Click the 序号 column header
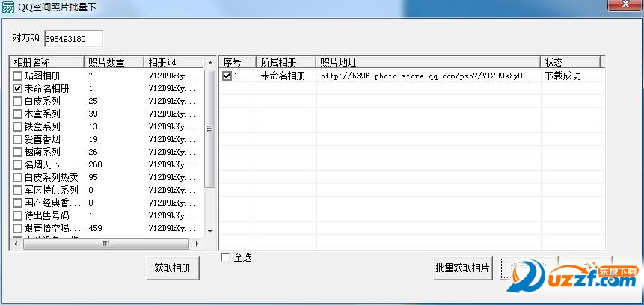Screen dimensions: 644x305 click(238, 62)
